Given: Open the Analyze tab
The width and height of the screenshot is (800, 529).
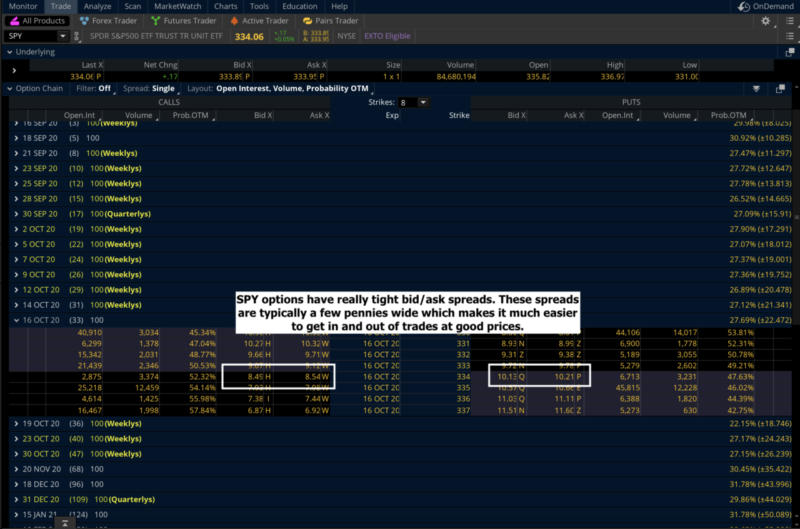Looking at the screenshot, I should click(x=97, y=7).
